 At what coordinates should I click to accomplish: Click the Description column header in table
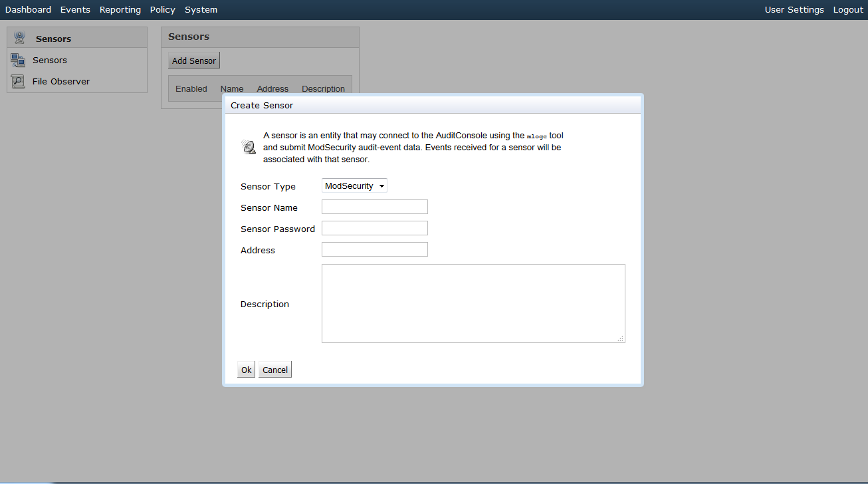click(324, 89)
